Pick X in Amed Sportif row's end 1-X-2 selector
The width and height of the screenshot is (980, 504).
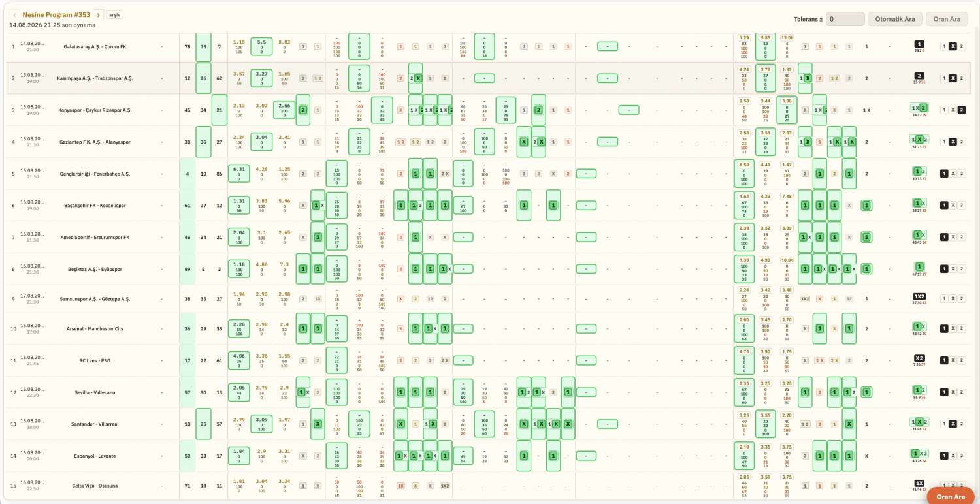pyautogui.click(x=953, y=237)
